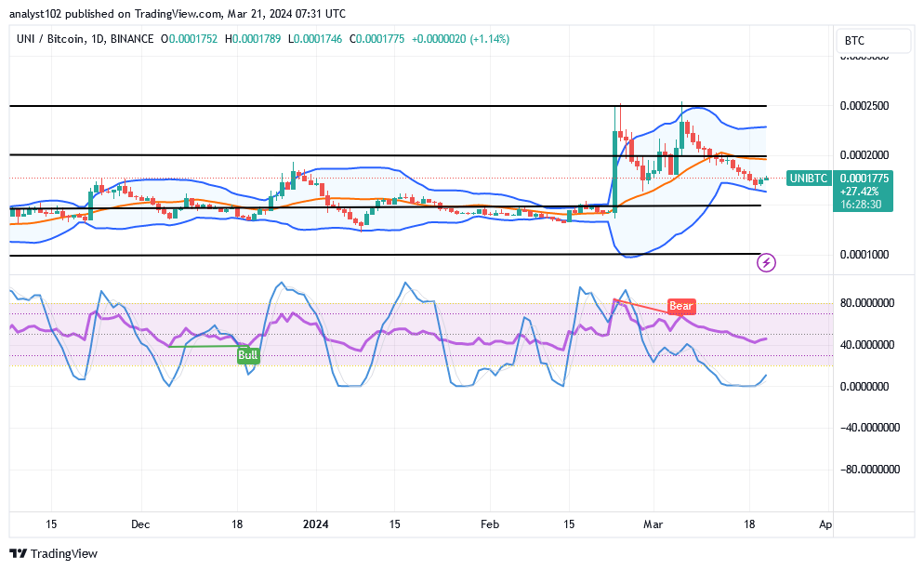
Task: Click the 0.0002000 price axis label
Action: pyautogui.click(x=865, y=155)
